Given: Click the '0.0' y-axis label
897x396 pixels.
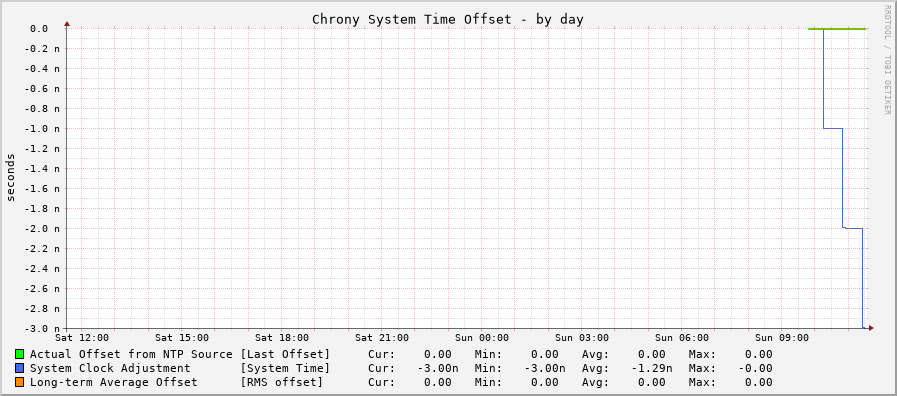Looking at the screenshot, I should pyautogui.click(x=39, y=29).
